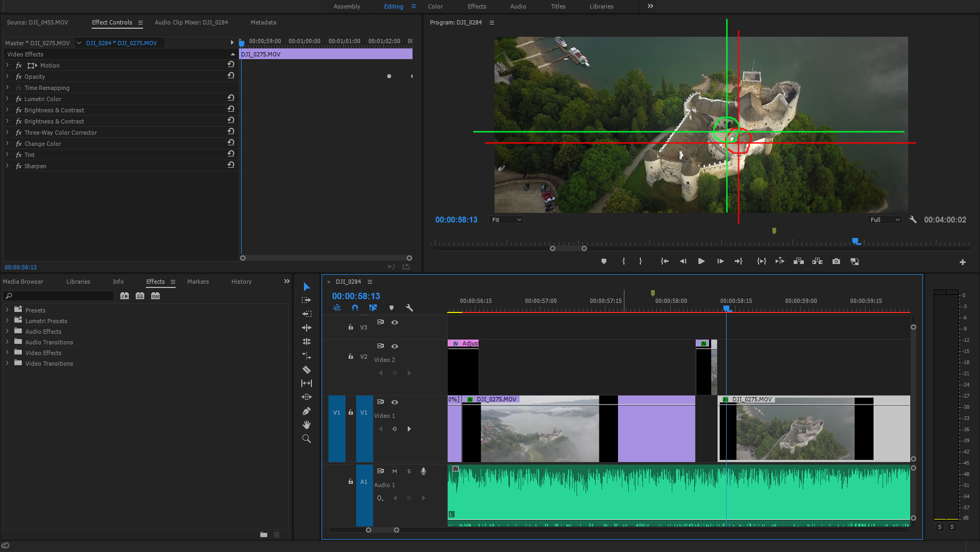
Task: Open program monitor button editor plus
Action: [x=962, y=262]
